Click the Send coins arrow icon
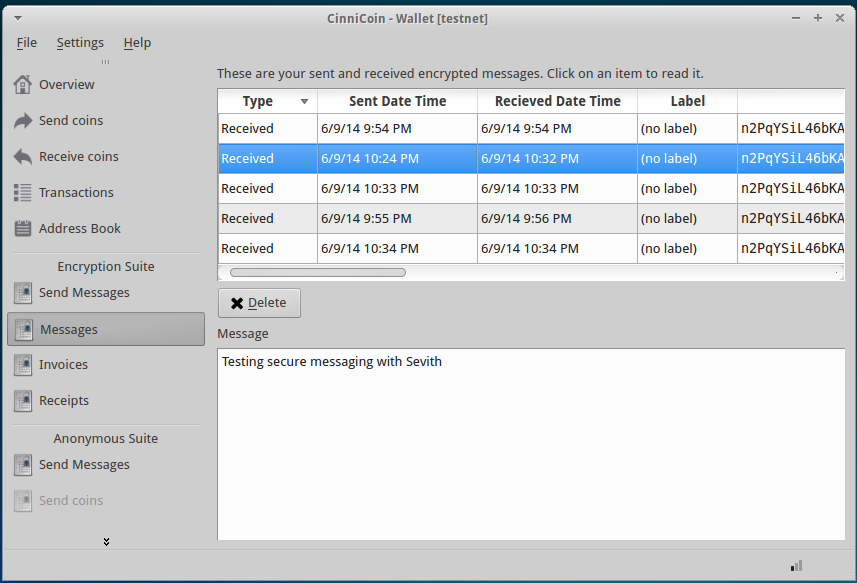857x583 pixels. point(22,121)
